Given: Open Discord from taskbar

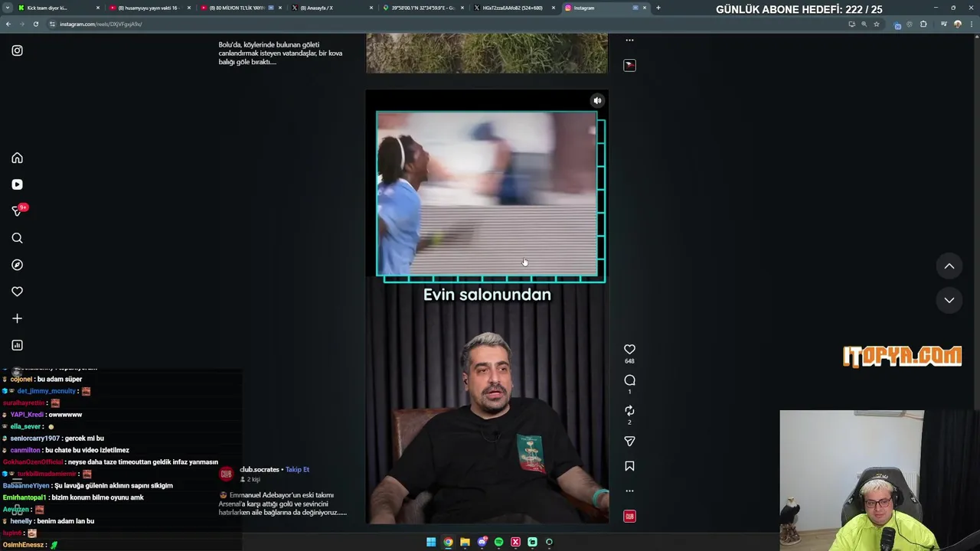Looking at the screenshot, I should pyautogui.click(x=482, y=542).
